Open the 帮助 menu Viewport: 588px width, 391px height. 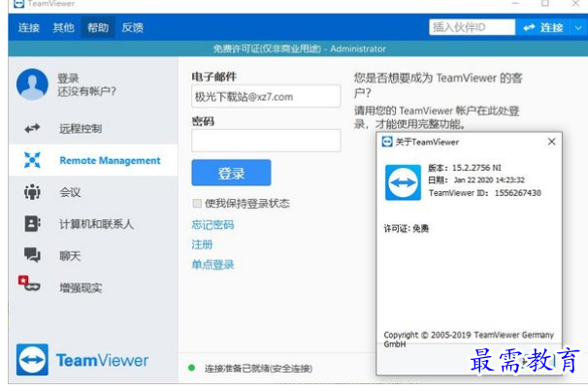pos(98,27)
